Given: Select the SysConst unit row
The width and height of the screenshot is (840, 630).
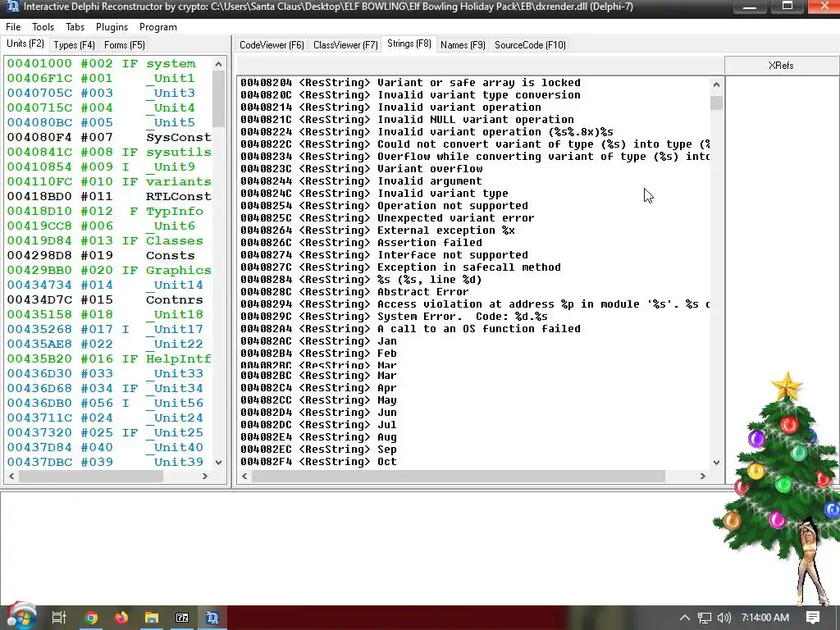Looking at the screenshot, I should (x=109, y=137).
